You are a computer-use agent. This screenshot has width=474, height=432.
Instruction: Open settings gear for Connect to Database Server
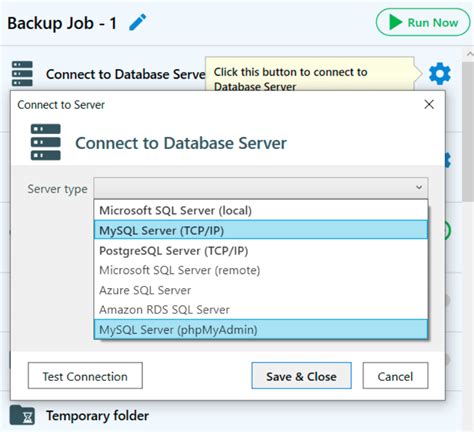tap(440, 74)
